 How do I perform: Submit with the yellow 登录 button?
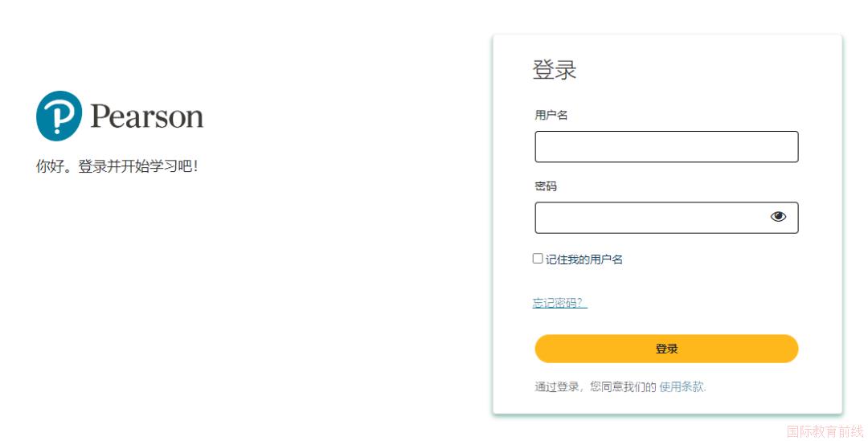[x=666, y=349]
